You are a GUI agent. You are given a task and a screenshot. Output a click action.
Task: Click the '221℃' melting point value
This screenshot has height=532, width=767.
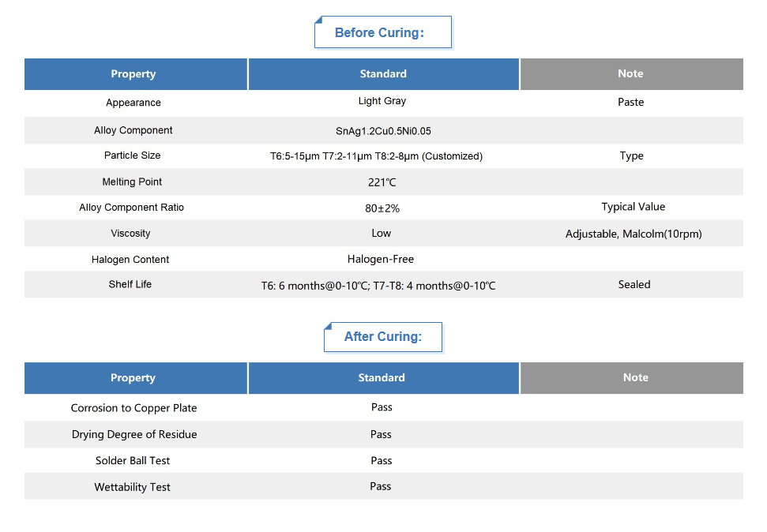(x=382, y=182)
